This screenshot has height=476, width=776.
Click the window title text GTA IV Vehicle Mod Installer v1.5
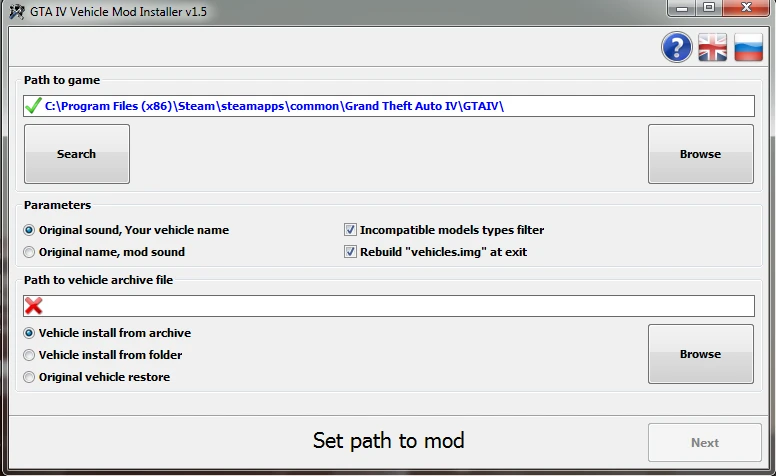click(118, 11)
